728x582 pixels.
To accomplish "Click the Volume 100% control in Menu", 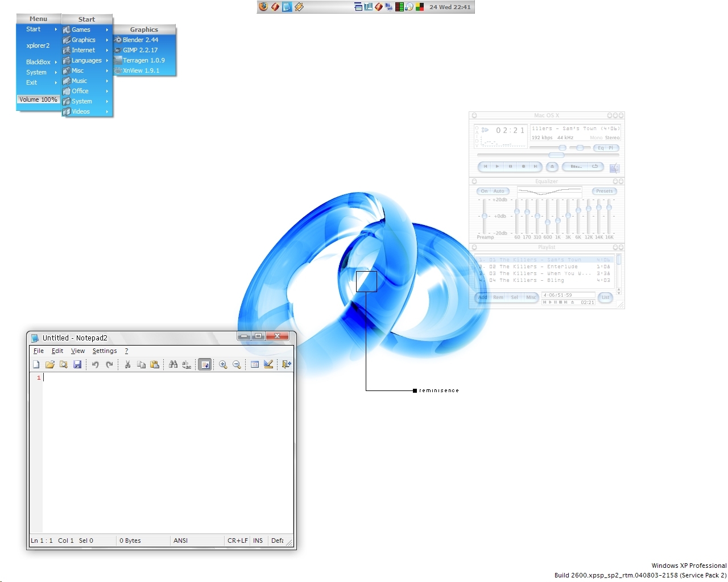I will point(38,99).
